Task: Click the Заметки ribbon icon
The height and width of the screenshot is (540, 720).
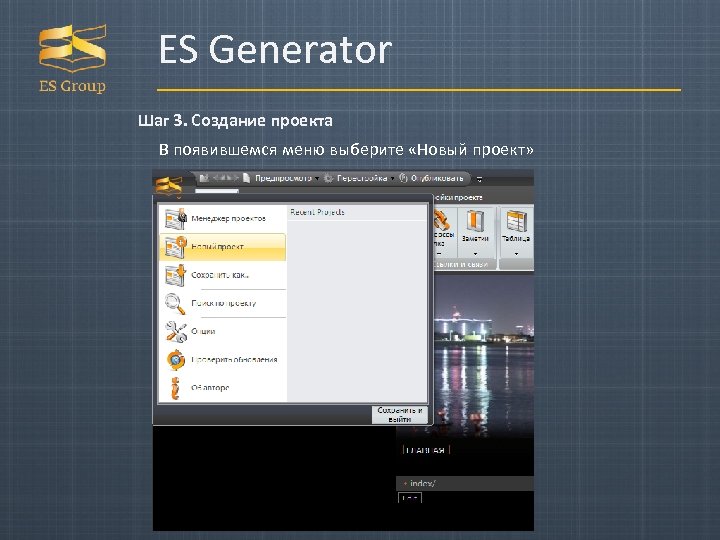Action: 475,221
